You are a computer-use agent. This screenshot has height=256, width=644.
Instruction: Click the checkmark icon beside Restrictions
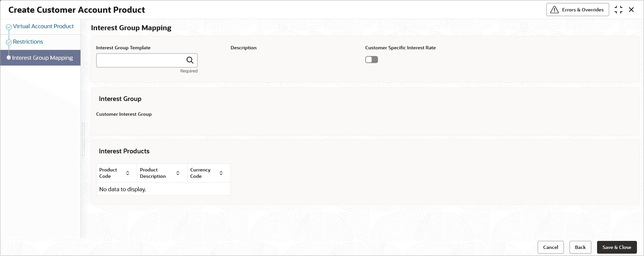[x=9, y=42]
